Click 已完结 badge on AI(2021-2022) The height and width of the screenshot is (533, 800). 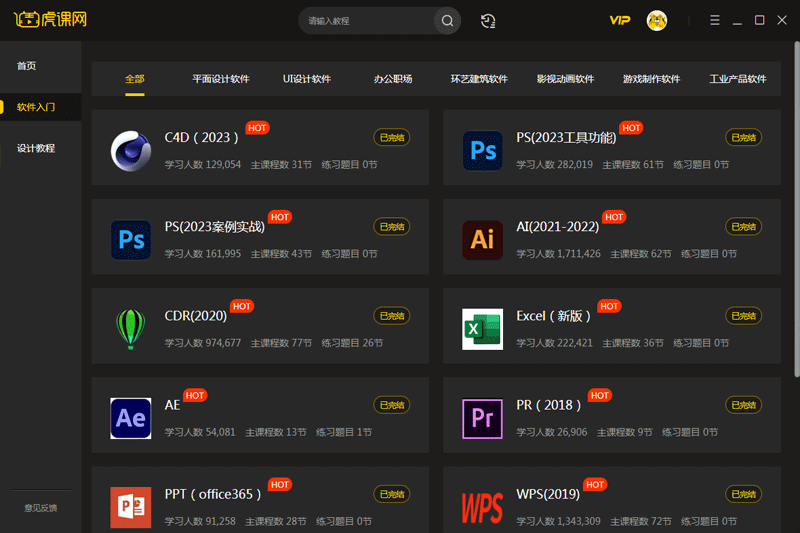coord(743,227)
